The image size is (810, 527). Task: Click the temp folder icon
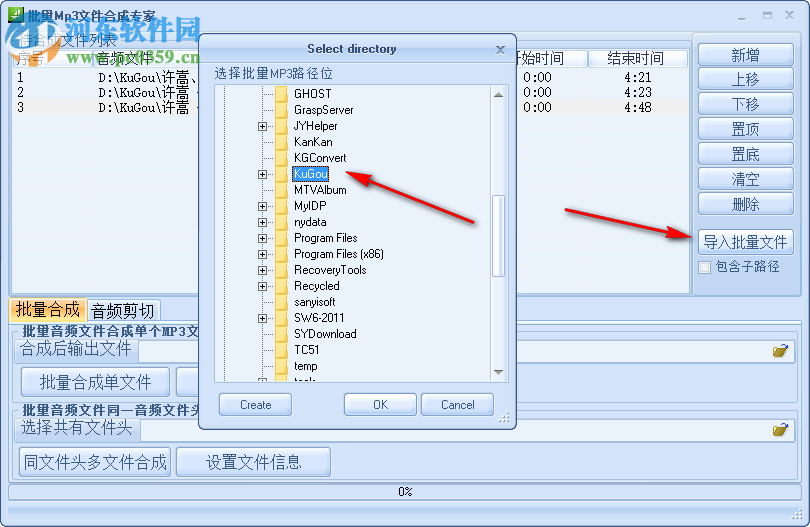(x=281, y=366)
